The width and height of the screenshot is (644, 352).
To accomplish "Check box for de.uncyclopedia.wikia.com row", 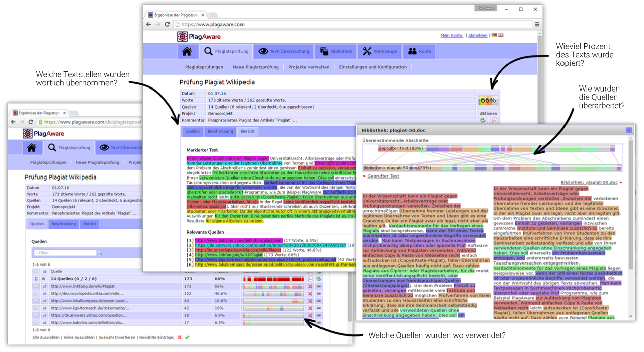I will coord(35,293).
